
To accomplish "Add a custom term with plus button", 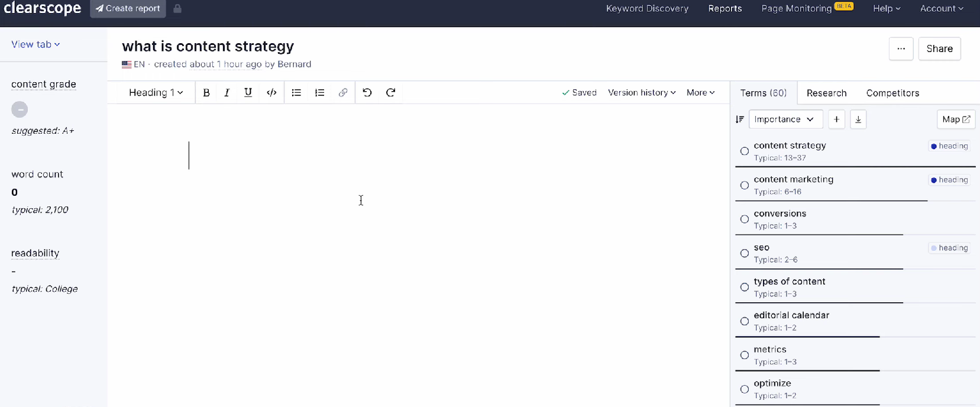I will point(836,119).
